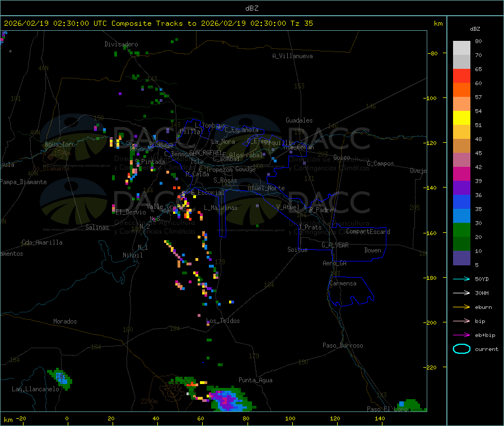Viewport: 504px width, 426px height.
Task: Click the cyan 50YD arrow icon
Action: (x=461, y=279)
